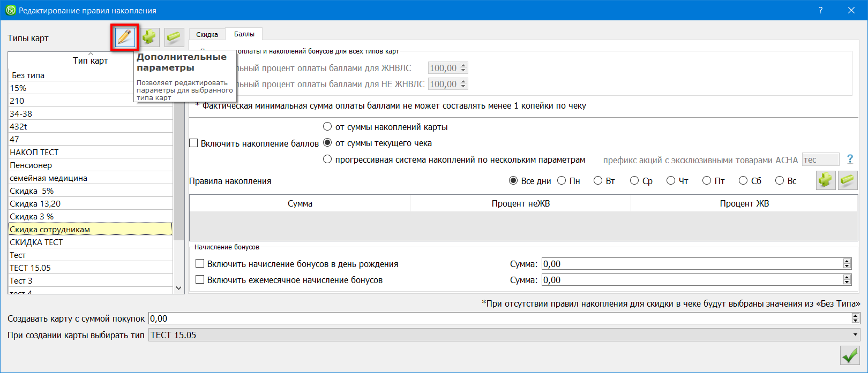Image resolution: width=868 pixels, height=373 pixels.
Task: Confirm changes with the green checkmark button
Action: point(849,355)
